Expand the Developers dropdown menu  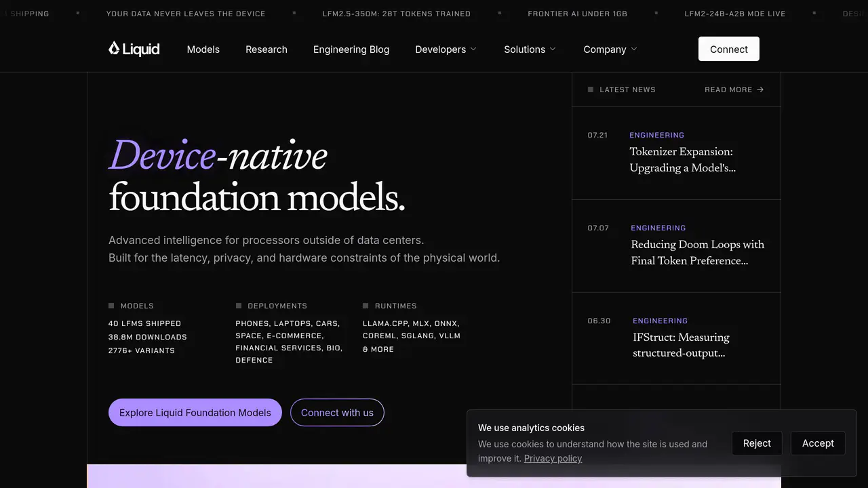446,49
